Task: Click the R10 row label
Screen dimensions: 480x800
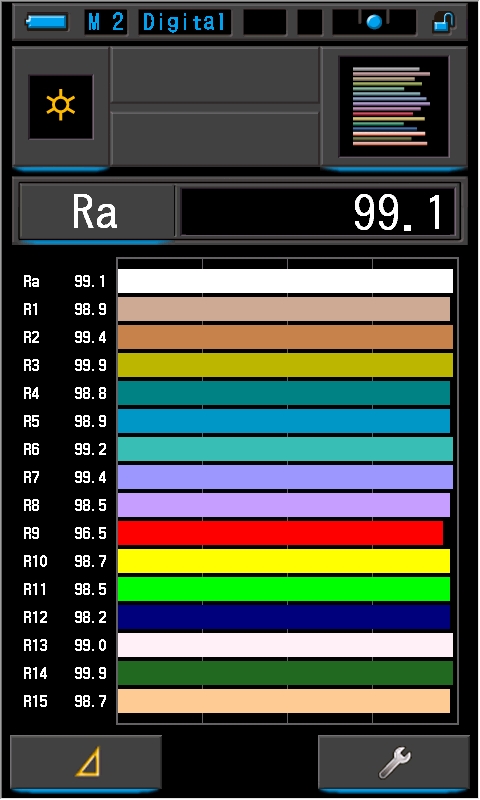Action: (x=35, y=561)
